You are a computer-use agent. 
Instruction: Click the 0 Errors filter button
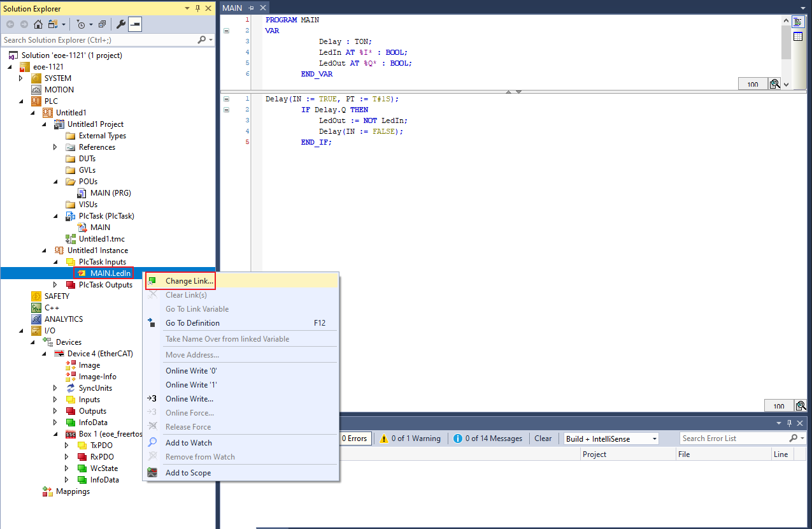pyautogui.click(x=354, y=438)
